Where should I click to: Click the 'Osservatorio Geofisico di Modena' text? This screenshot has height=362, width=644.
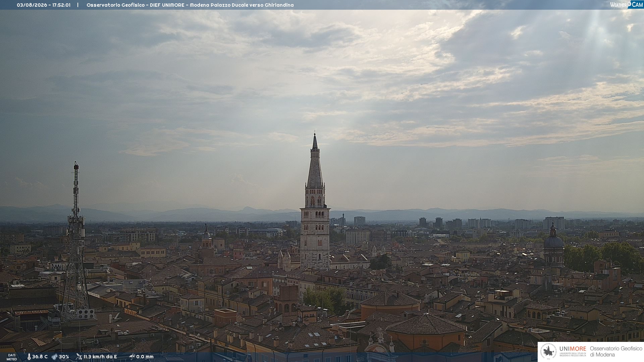[x=616, y=352]
